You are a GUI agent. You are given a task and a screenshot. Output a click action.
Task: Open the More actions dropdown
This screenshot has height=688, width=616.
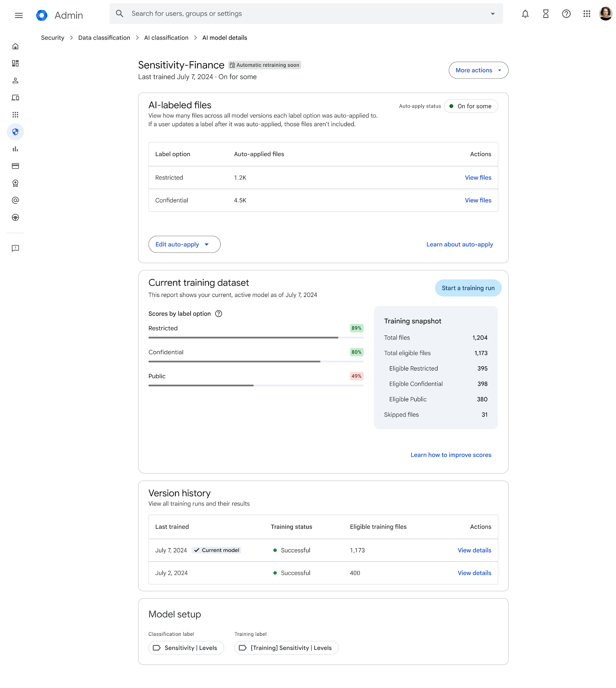(478, 70)
